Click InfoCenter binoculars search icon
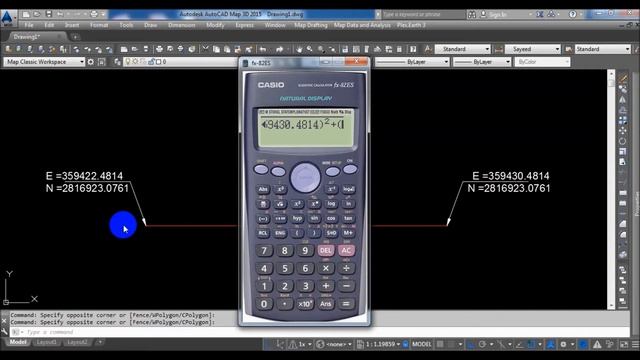Viewport: 640px width, 360px height. point(472,14)
